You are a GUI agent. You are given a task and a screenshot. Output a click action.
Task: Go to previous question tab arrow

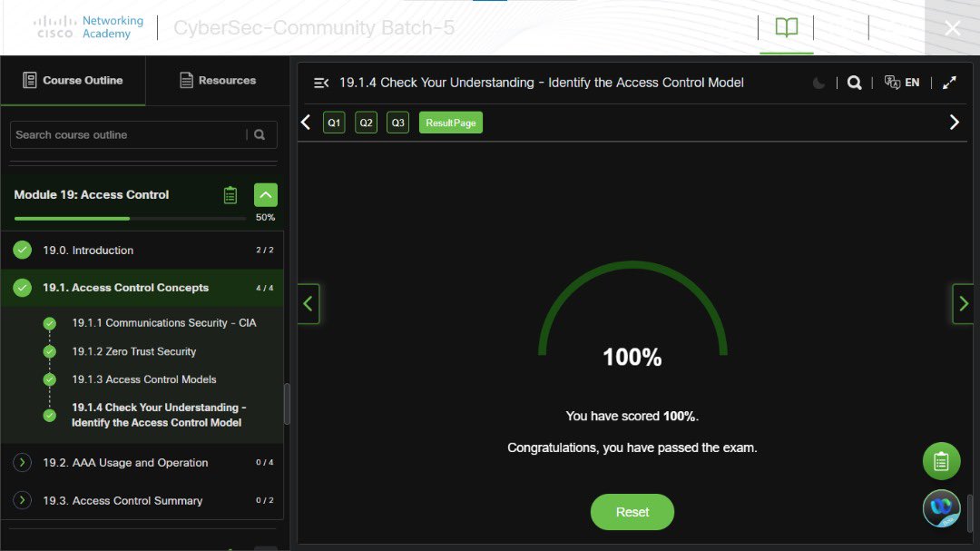coord(306,123)
